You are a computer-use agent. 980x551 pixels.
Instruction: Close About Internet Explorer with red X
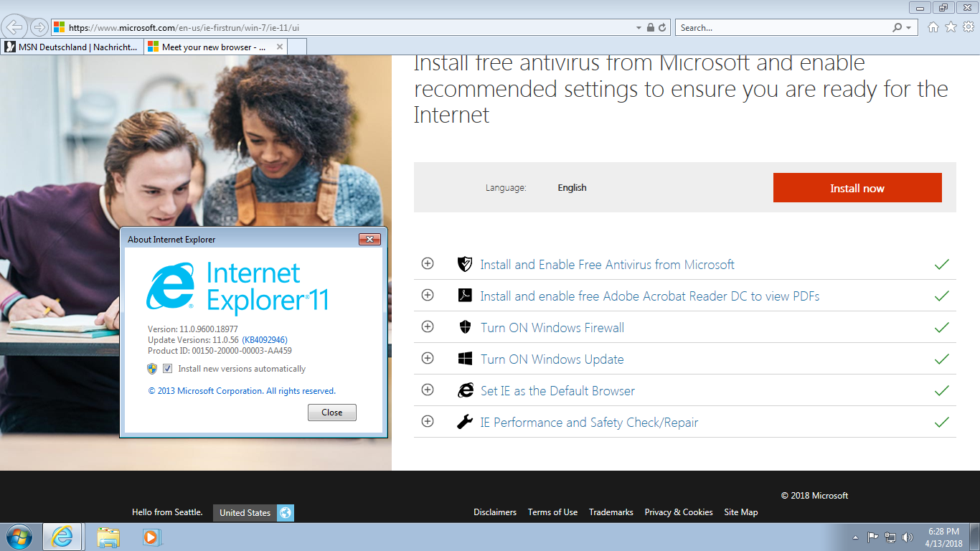(x=369, y=239)
